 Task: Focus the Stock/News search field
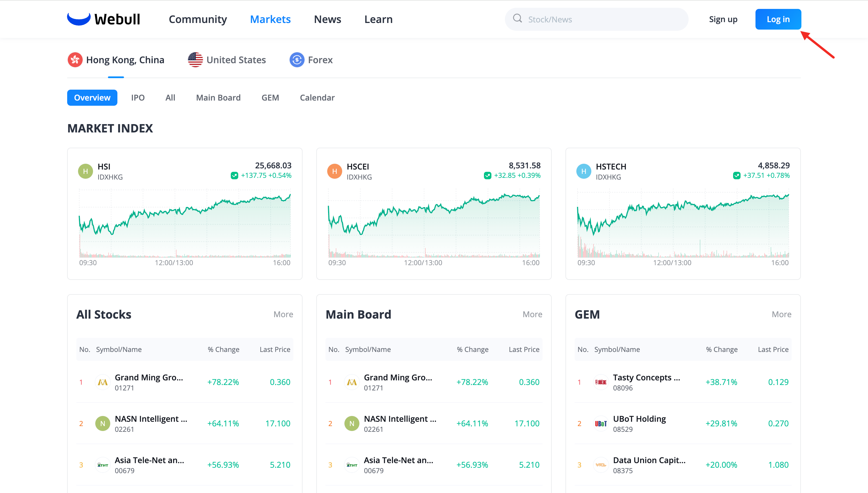tap(596, 19)
